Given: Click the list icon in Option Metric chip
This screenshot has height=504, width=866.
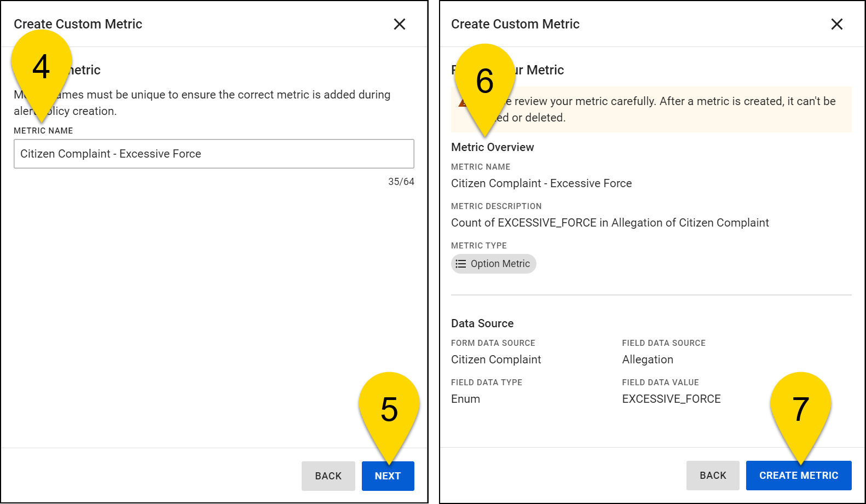Looking at the screenshot, I should (461, 264).
